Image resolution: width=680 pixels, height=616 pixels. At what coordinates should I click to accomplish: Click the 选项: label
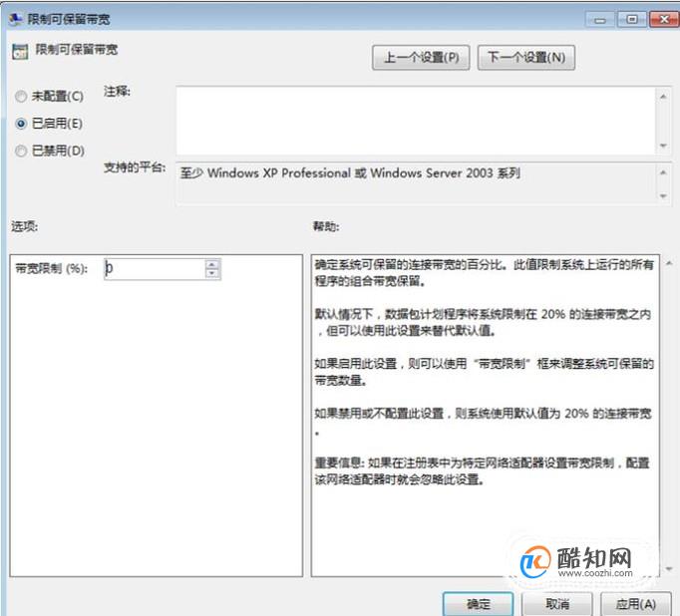pos(24,226)
